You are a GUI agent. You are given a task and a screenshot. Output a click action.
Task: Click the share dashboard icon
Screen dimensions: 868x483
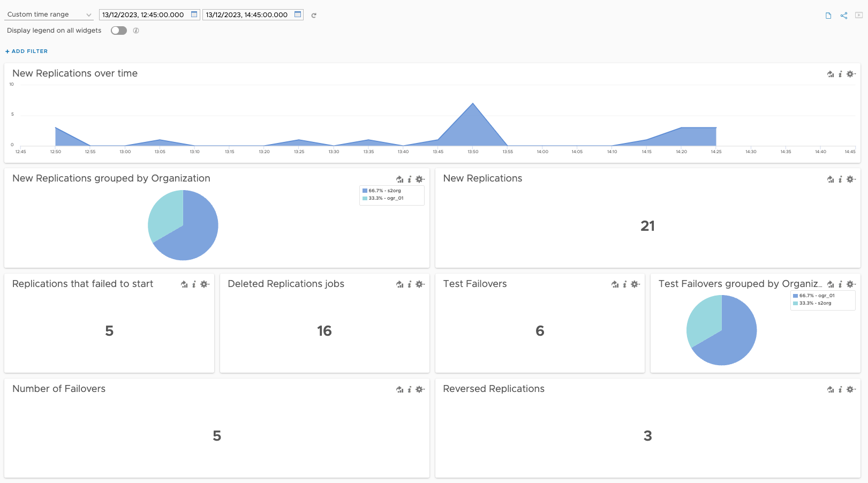pos(844,16)
